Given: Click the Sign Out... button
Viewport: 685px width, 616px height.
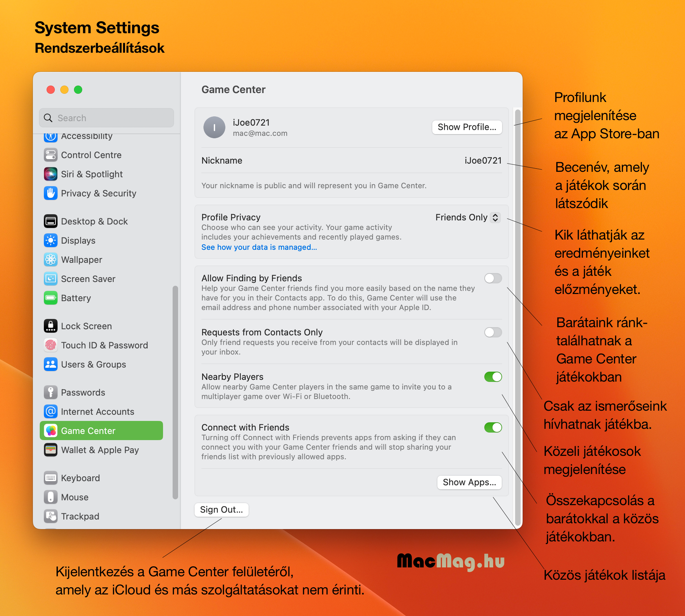Looking at the screenshot, I should click(221, 510).
